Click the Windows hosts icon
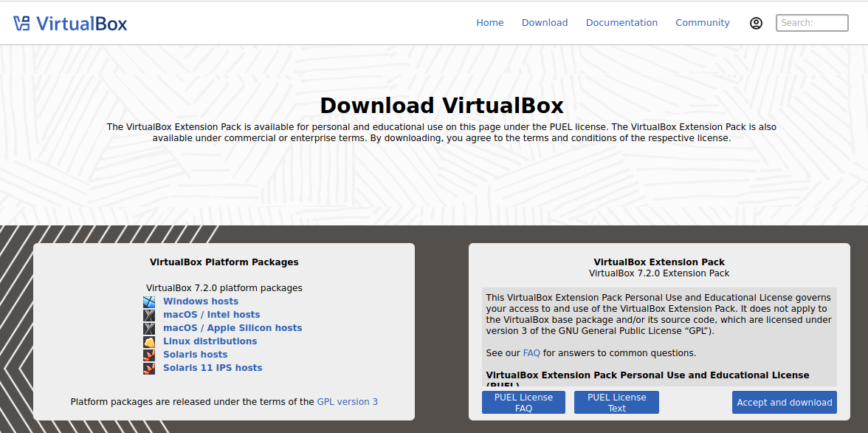Viewport: 868px width, 433px height. 149,301
